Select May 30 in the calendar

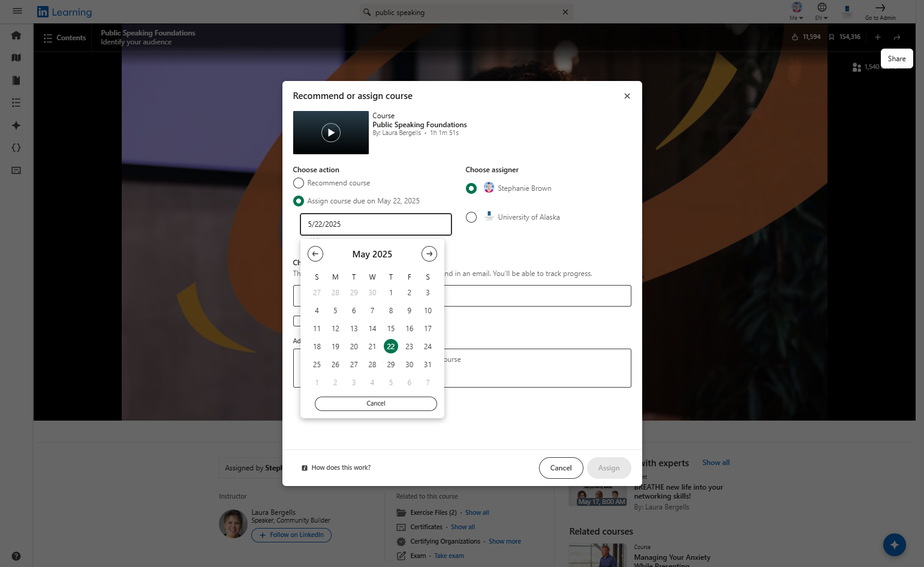pyautogui.click(x=409, y=365)
